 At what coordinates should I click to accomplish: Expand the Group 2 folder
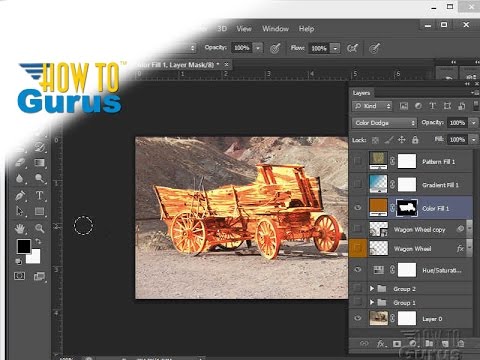coord(372,288)
